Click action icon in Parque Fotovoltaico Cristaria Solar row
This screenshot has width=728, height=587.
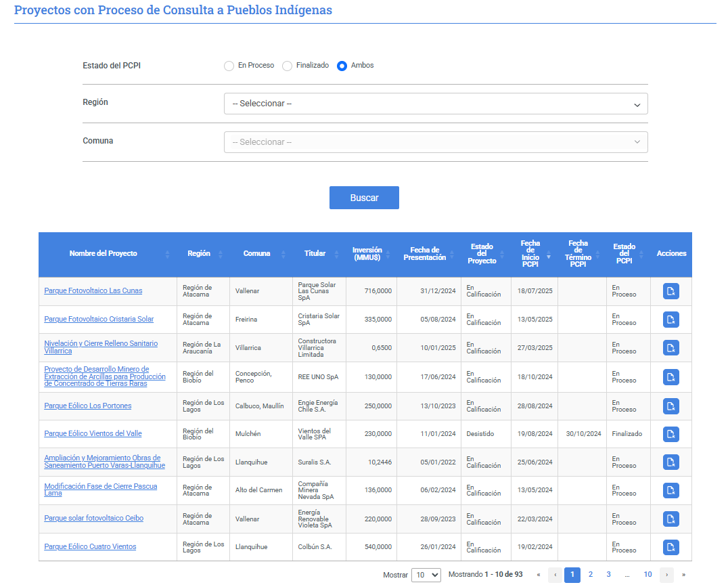pos(670,320)
